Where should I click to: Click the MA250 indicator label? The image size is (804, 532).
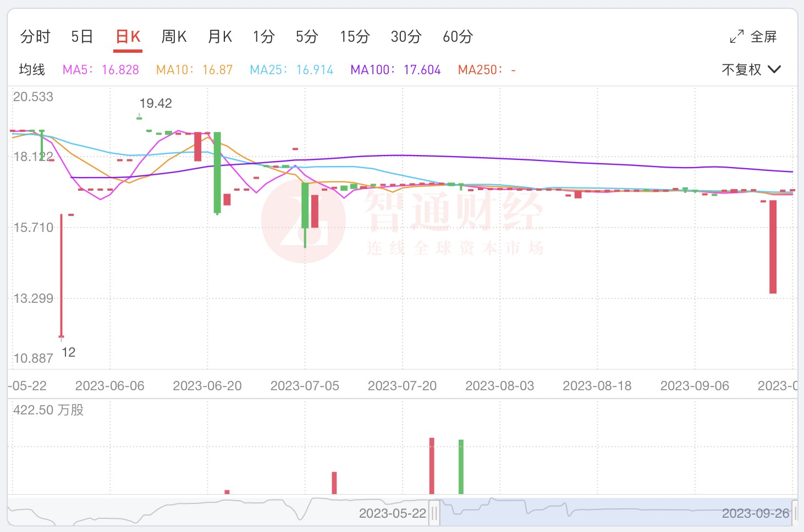486,70
